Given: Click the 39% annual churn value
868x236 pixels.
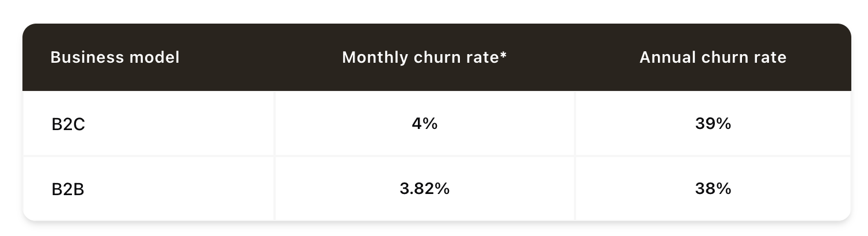Looking at the screenshot, I should (713, 124).
